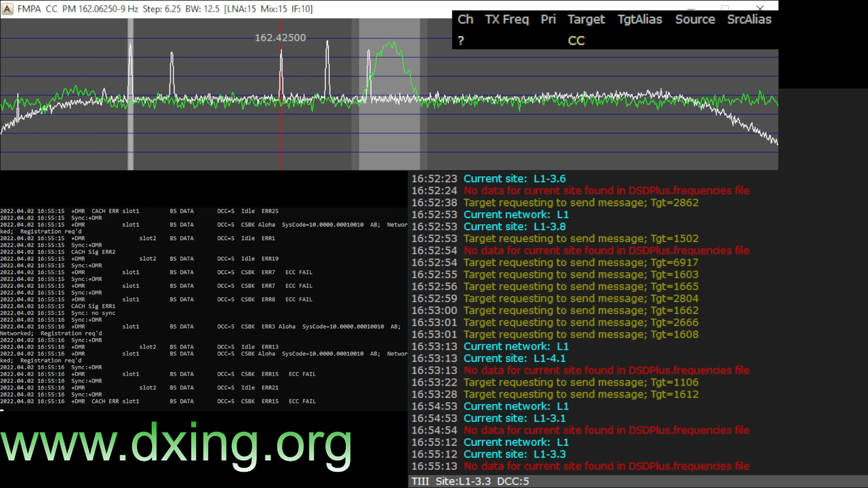The width and height of the screenshot is (868, 488).
Task: Click status bar 'TIII' entry
Action: pos(420,481)
